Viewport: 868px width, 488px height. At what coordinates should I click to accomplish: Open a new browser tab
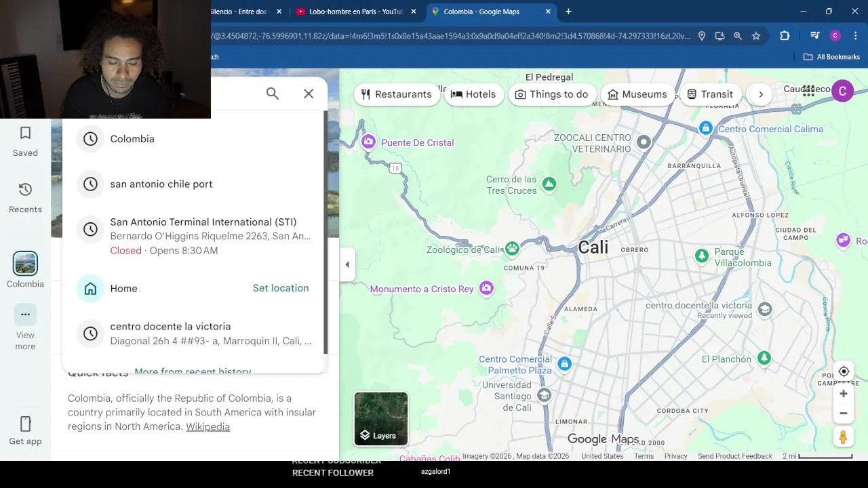(x=568, y=12)
